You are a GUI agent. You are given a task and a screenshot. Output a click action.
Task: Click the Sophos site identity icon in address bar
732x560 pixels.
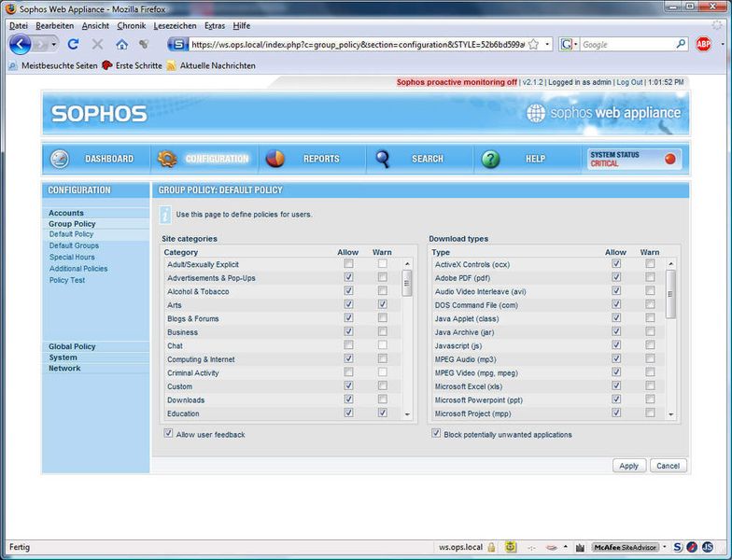177,45
